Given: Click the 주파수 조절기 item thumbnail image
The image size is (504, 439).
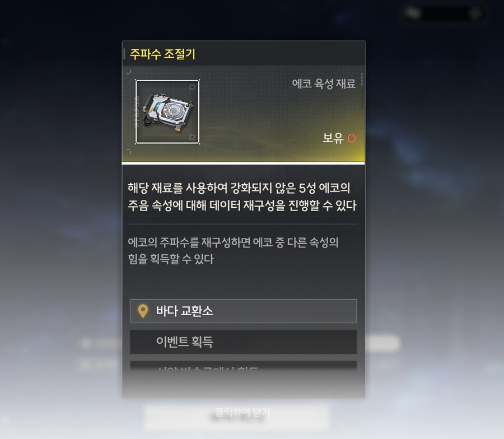Looking at the screenshot, I should [x=167, y=111].
